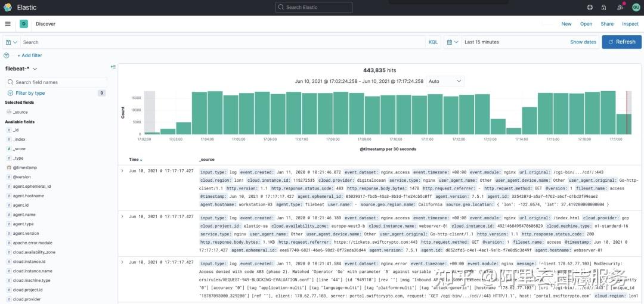Click the Refresh button
Screen dimensions: 644x304
(x=621, y=42)
